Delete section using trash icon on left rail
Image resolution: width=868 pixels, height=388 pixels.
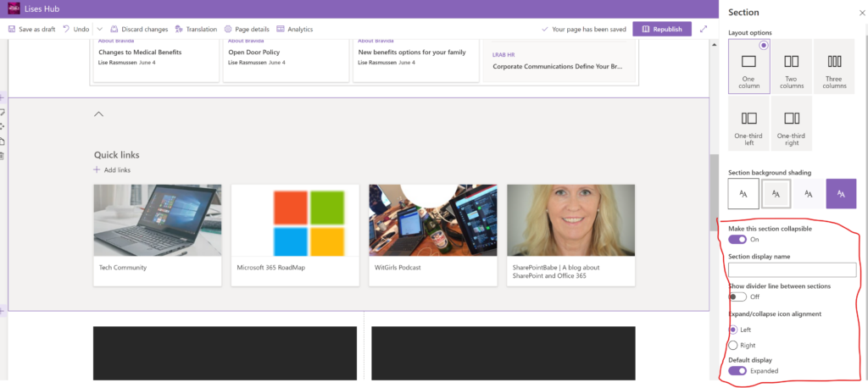click(x=3, y=156)
